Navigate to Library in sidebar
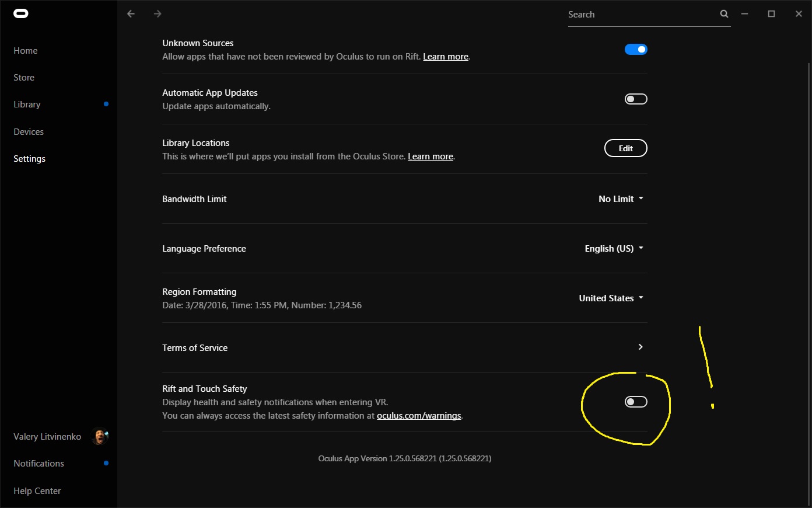 click(x=27, y=105)
